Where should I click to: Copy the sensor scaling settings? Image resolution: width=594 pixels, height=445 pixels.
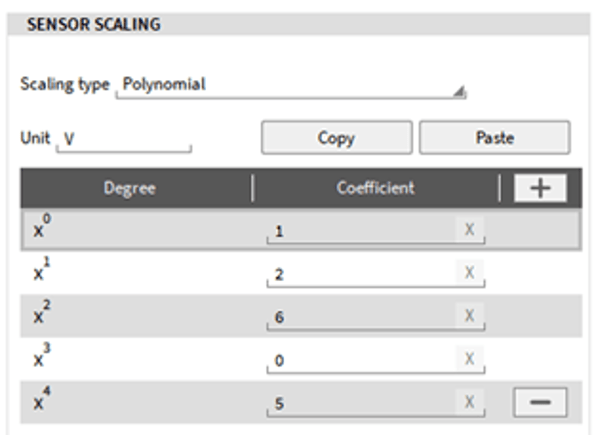337,137
